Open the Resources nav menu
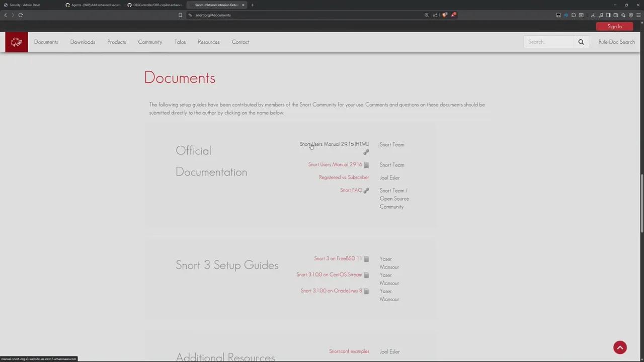644x362 pixels. point(209,42)
